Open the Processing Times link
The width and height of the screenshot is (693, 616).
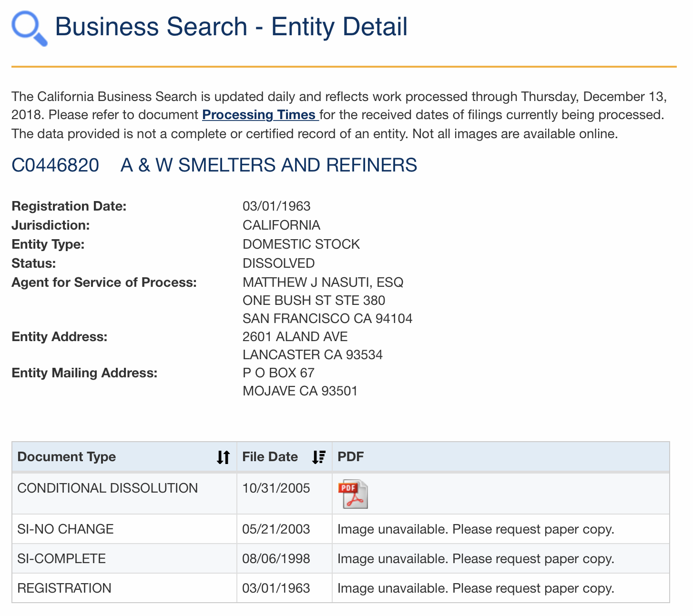coord(260,115)
